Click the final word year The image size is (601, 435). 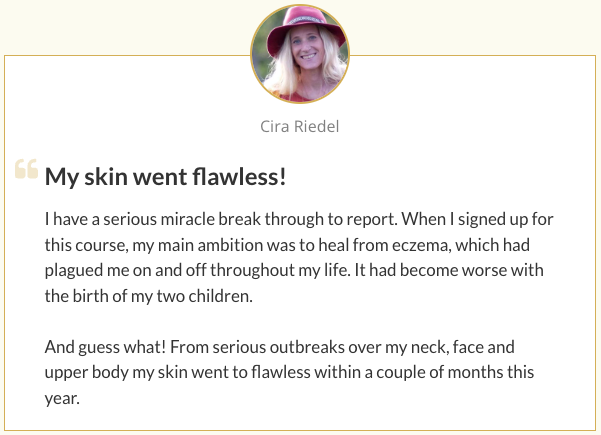click(63, 400)
